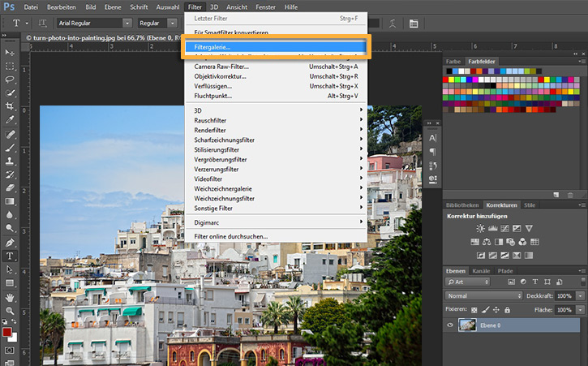Select the Gradient tool
The width and height of the screenshot is (588, 366).
pos(10,201)
